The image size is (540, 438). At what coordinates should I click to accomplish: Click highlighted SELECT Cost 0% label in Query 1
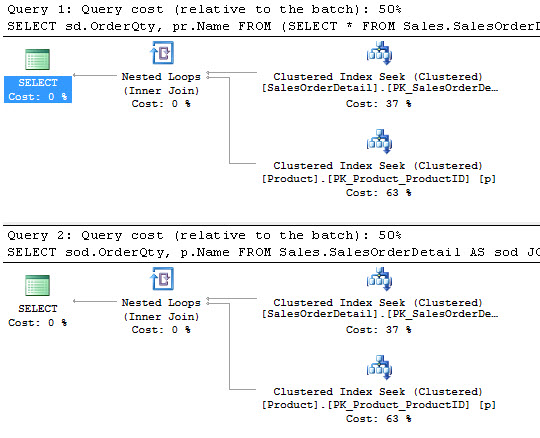point(38,90)
